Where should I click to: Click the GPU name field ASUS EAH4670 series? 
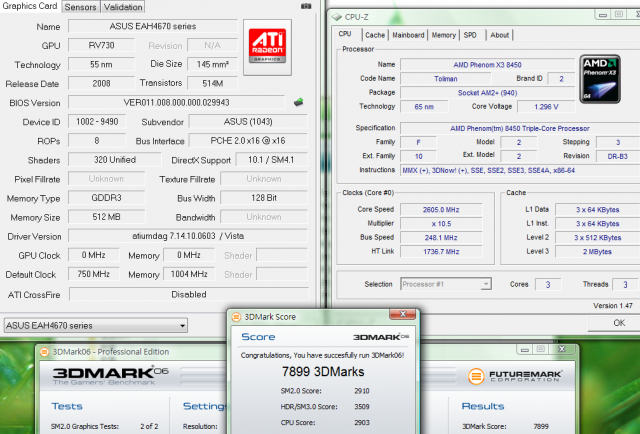(x=153, y=27)
